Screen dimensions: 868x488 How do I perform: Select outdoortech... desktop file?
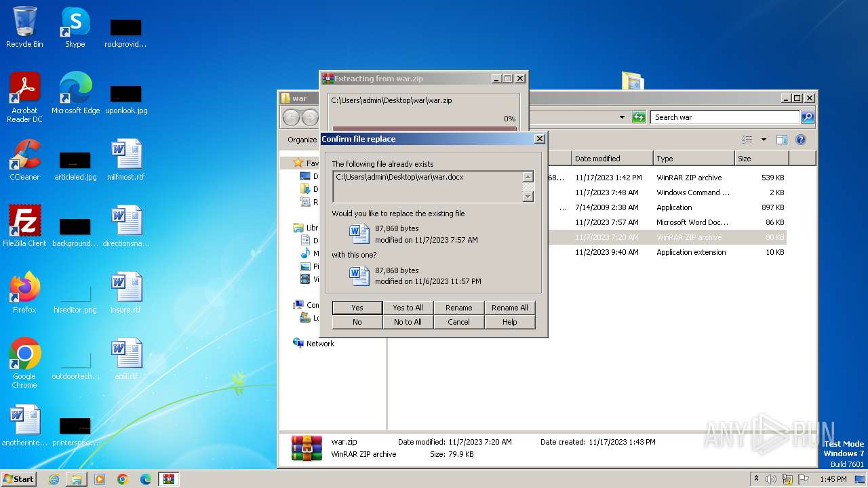point(75,365)
